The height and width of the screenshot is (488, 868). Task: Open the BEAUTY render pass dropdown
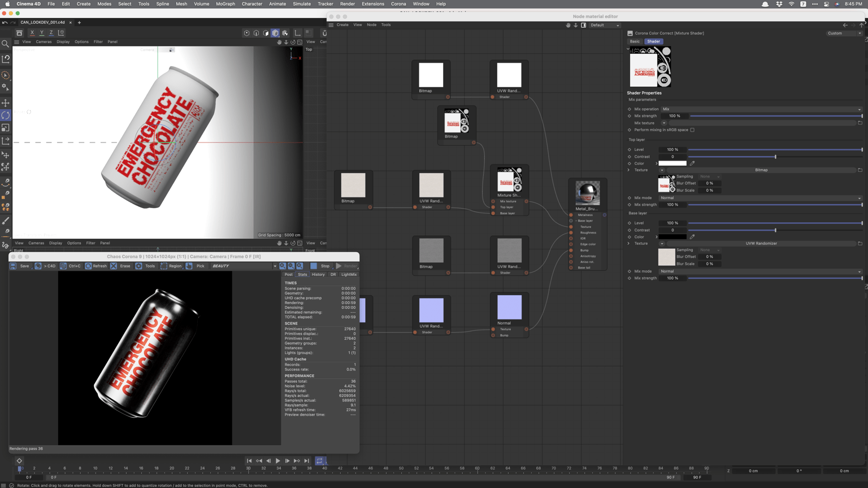(x=244, y=266)
